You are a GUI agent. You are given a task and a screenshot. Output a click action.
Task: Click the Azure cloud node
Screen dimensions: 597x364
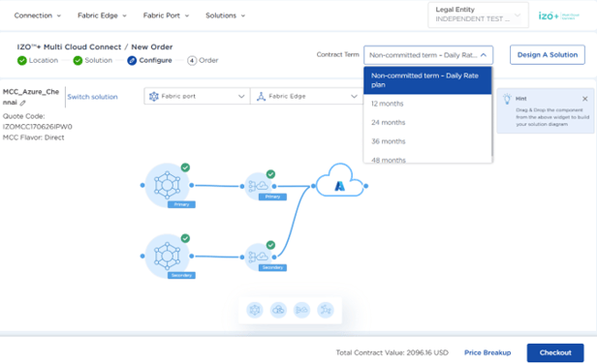(x=339, y=181)
